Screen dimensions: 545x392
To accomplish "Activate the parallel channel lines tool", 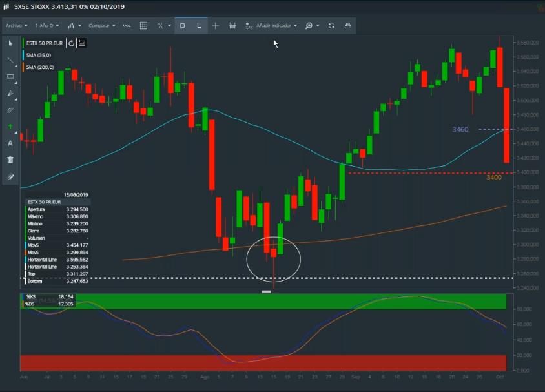I will click(10, 110).
